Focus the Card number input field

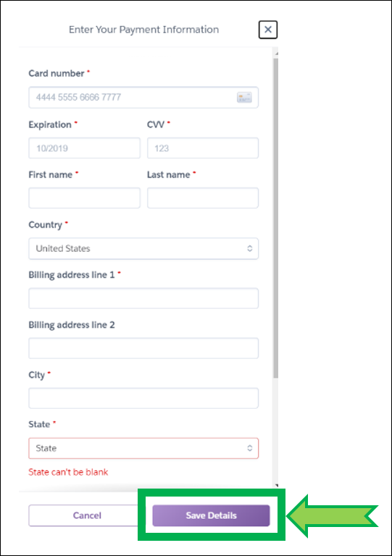(x=143, y=98)
